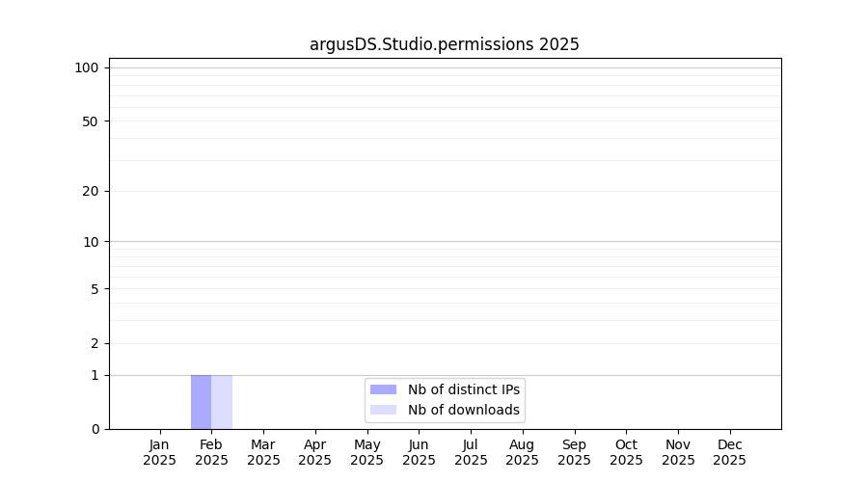Click the Nb of downloads legend text
The image size is (868, 482).
tap(463, 410)
